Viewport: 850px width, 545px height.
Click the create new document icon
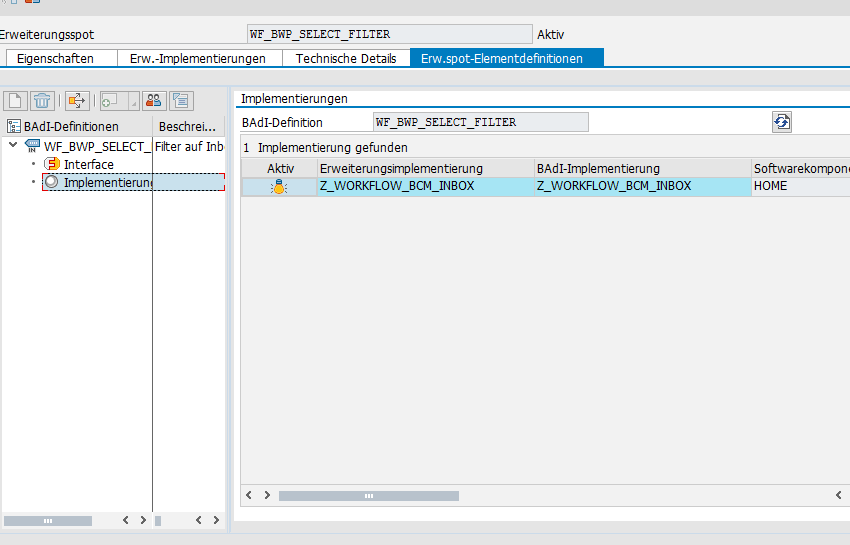point(16,100)
